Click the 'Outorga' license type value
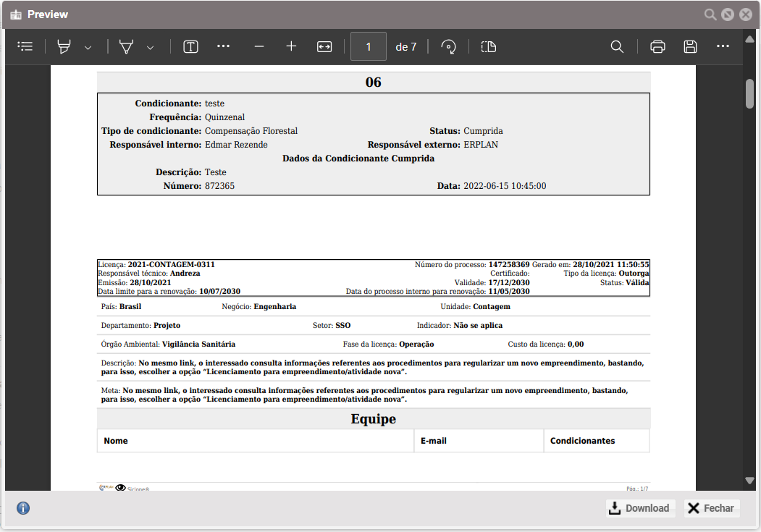 click(x=634, y=273)
